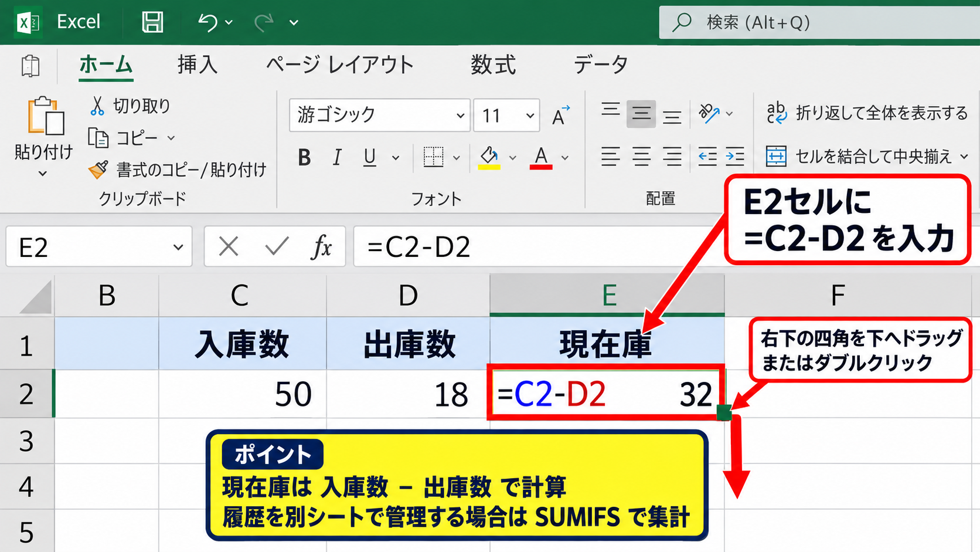Click the Undo arrow icon
Image resolution: width=980 pixels, height=552 pixels.
coord(207,22)
